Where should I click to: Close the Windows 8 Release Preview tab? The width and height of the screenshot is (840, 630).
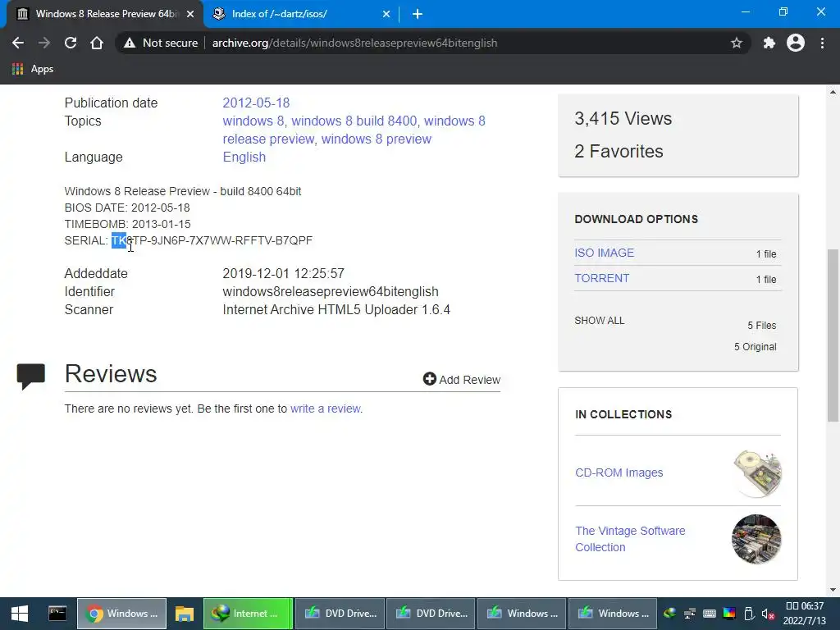(190, 14)
